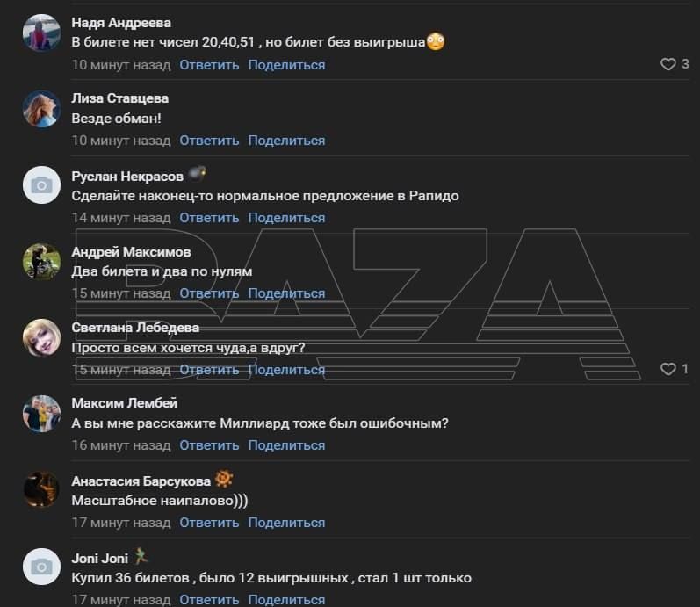The width and height of the screenshot is (700, 607).
Task: Click runner emoji next to Joni Joni
Action: point(142,556)
